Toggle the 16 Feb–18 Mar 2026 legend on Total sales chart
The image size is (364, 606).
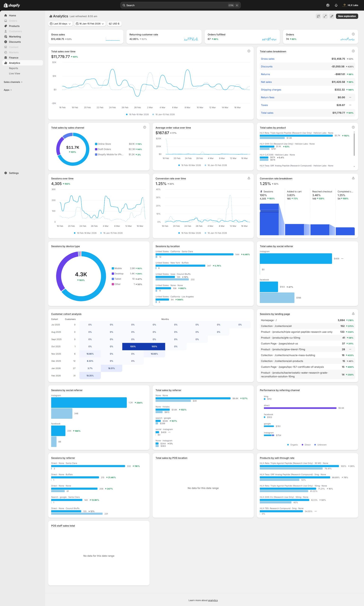coord(137,114)
